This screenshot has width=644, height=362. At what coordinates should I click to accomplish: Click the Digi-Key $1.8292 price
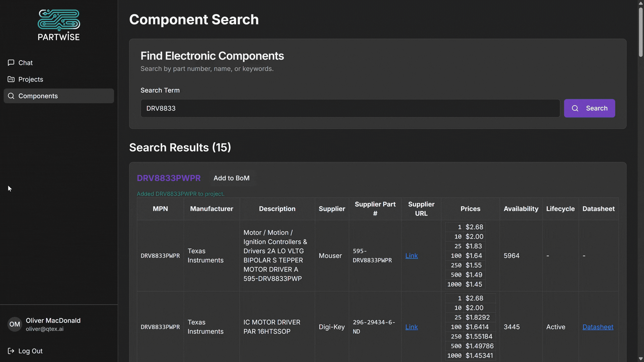(x=478, y=317)
